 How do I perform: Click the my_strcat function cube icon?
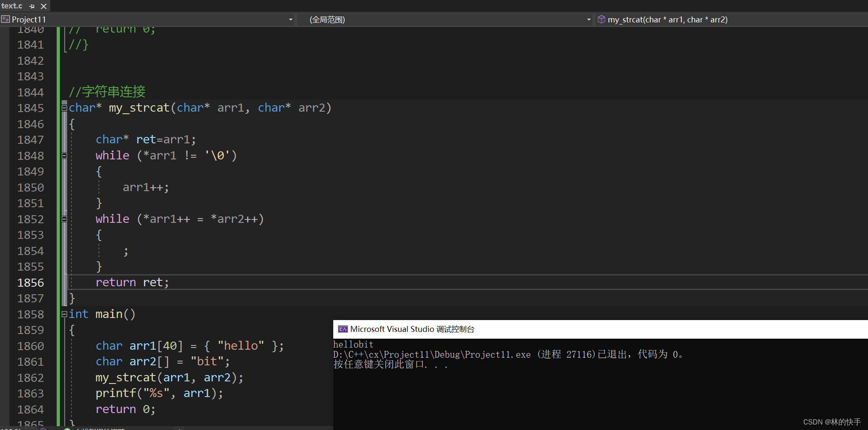[x=601, y=19]
